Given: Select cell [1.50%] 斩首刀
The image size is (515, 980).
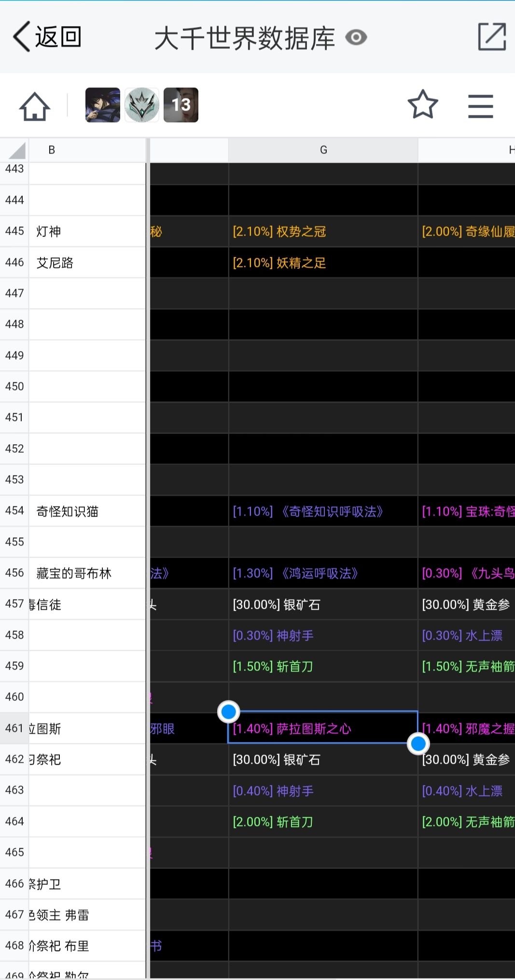Looking at the screenshot, I should [x=323, y=666].
